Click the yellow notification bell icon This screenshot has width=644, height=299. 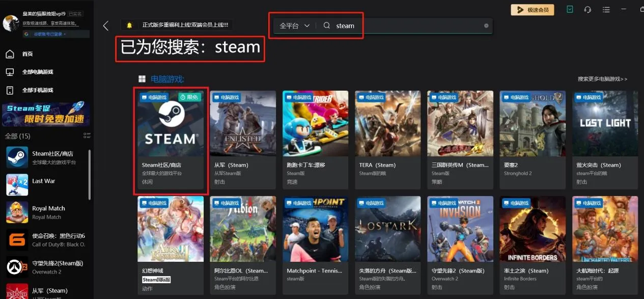pos(129,25)
